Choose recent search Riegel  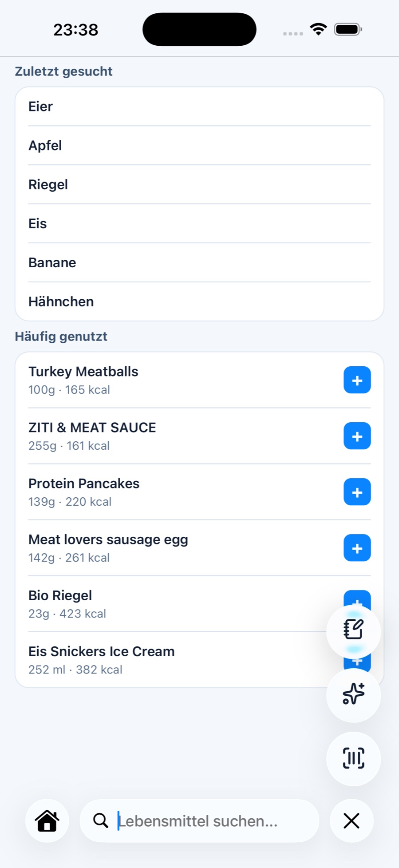click(x=199, y=185)
